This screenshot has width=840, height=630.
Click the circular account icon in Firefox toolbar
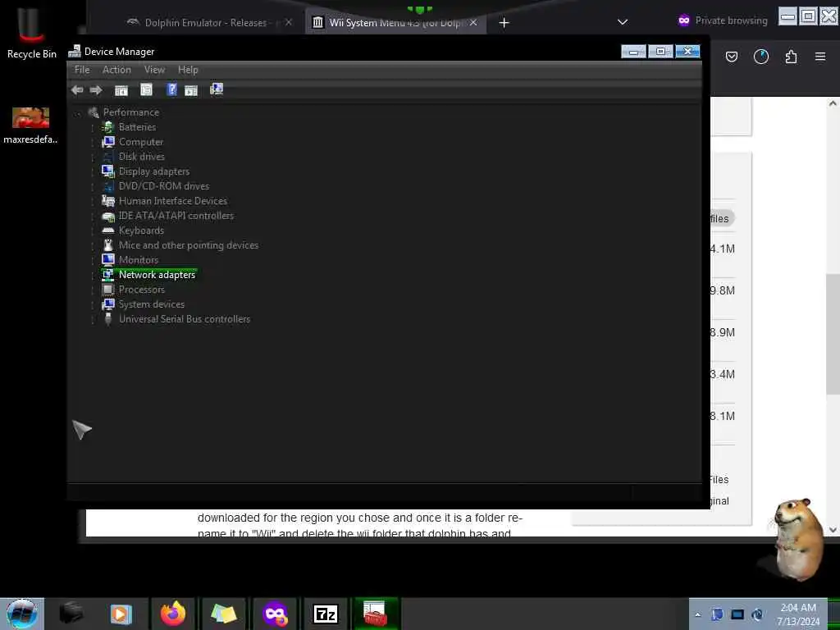pyautogui.click(x=760, y=57)
